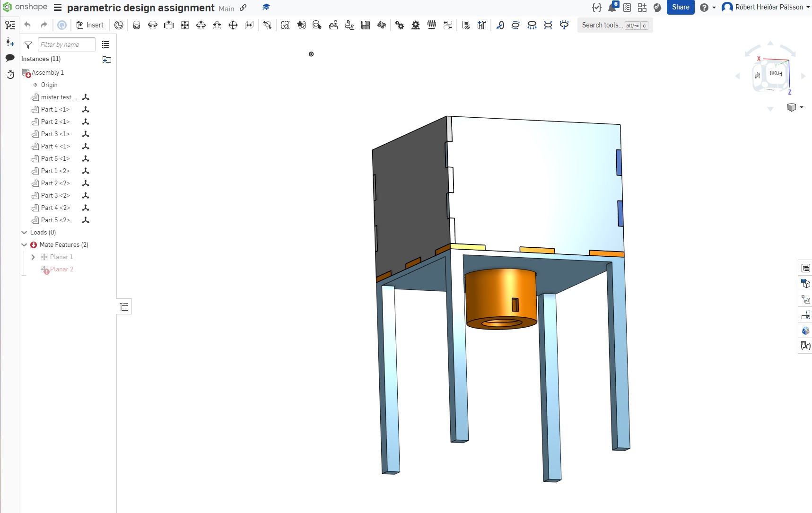The height and width of the screenshot is (513, 812).
Task: Open the custom tables icon
Action: click(627, 8)
